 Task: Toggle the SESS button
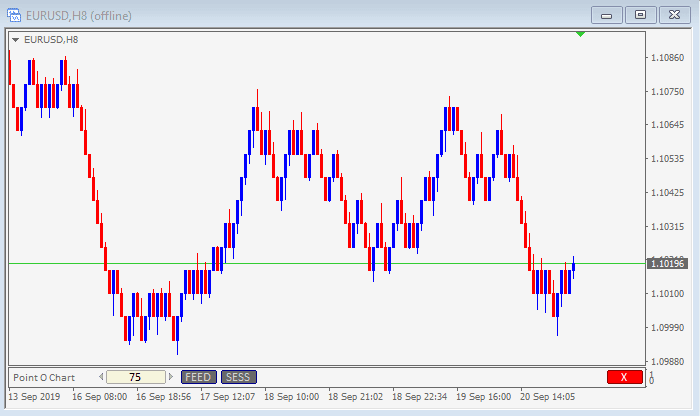(x=237, y=377)
